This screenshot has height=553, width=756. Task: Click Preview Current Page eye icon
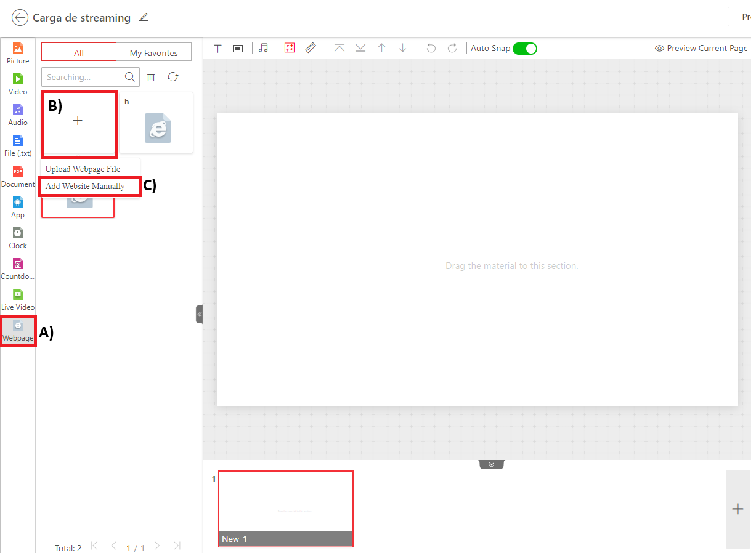coord(659,48)
